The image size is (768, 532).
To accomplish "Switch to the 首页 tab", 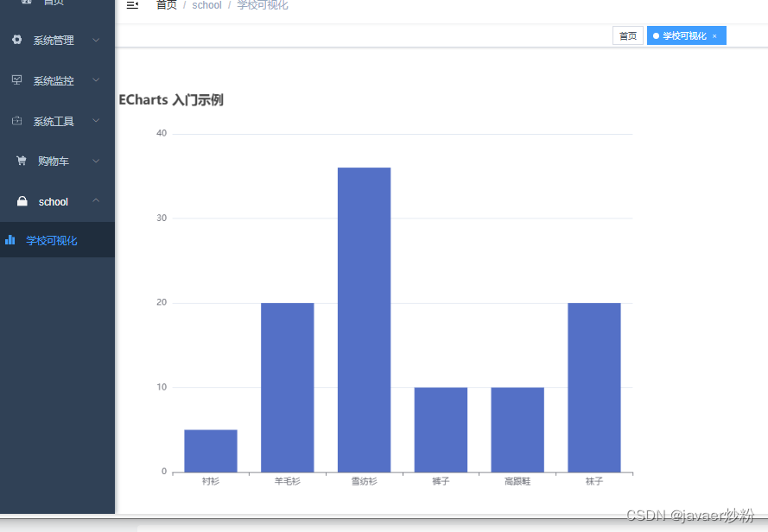I will [x=628, y=35].
